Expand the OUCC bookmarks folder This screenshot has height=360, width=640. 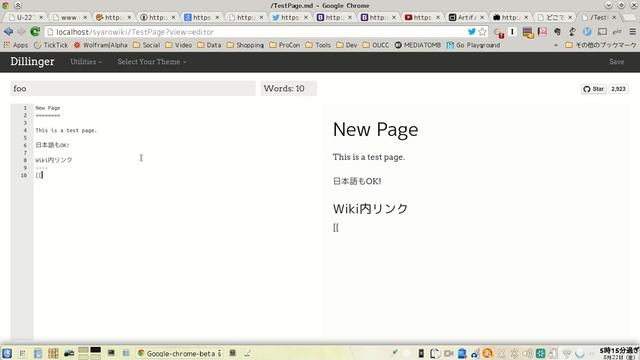(376, 45)
